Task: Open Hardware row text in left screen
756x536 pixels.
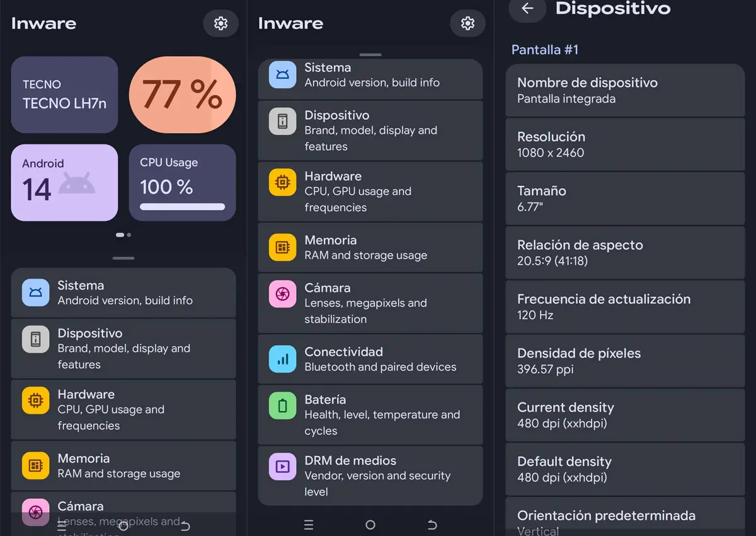Action: pyautogui.click(x=111, y=410)
